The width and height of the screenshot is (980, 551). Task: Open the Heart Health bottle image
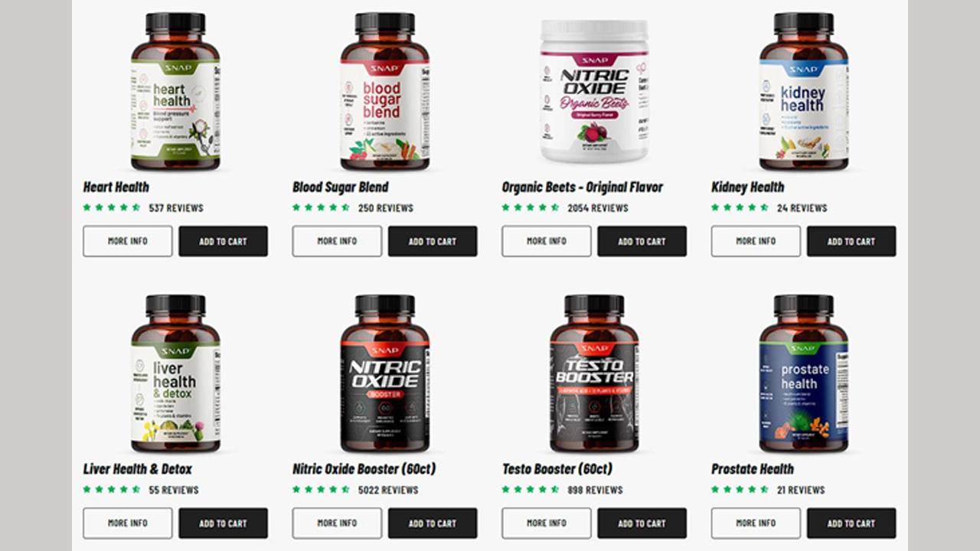175,91
